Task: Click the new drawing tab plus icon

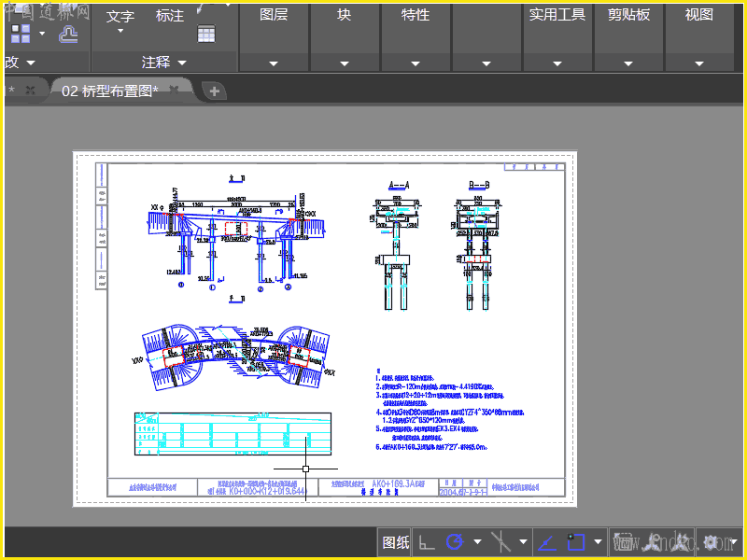Action: [215, 91]
